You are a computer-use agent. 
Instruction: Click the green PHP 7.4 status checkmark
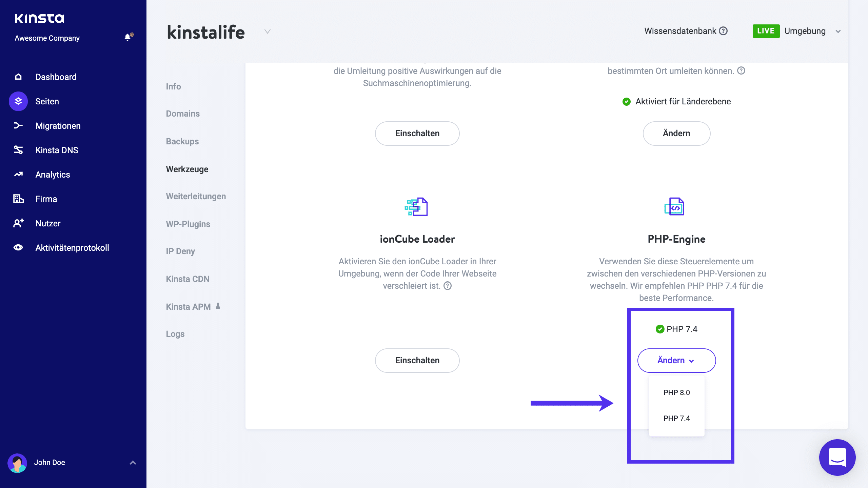coord(659,329)
